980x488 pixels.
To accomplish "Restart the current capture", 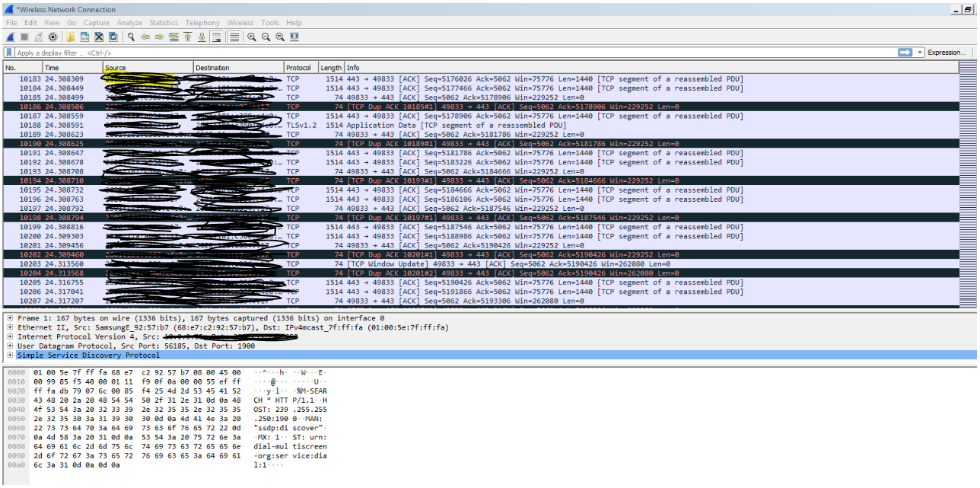I will point(38,37).
